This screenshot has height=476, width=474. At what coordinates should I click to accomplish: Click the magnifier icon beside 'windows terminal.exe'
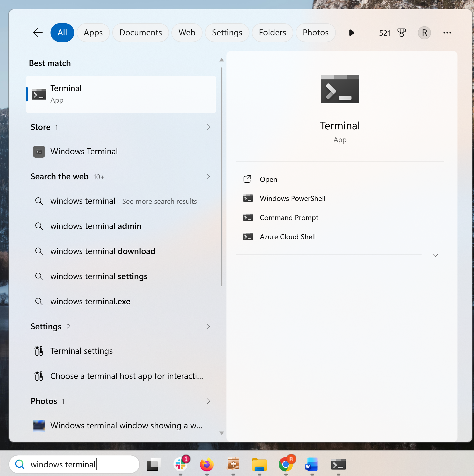pyautogui.click(x=39, y=301)
